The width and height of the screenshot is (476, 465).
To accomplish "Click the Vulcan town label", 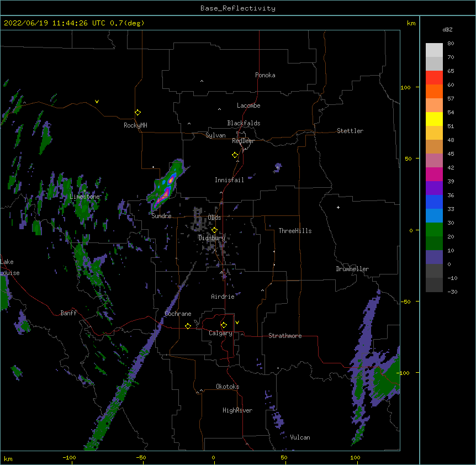I will tap(300, 437).
